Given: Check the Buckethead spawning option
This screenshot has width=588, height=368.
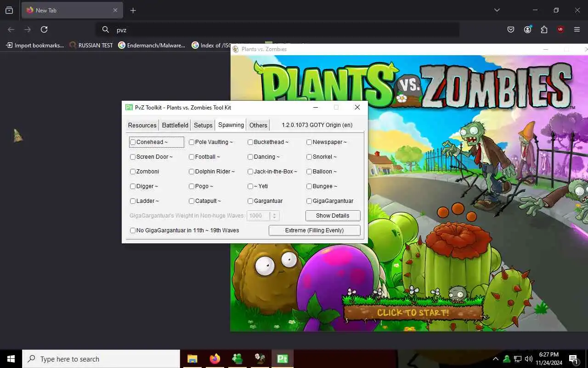Looking at the screenshot, I should (250, 142).
